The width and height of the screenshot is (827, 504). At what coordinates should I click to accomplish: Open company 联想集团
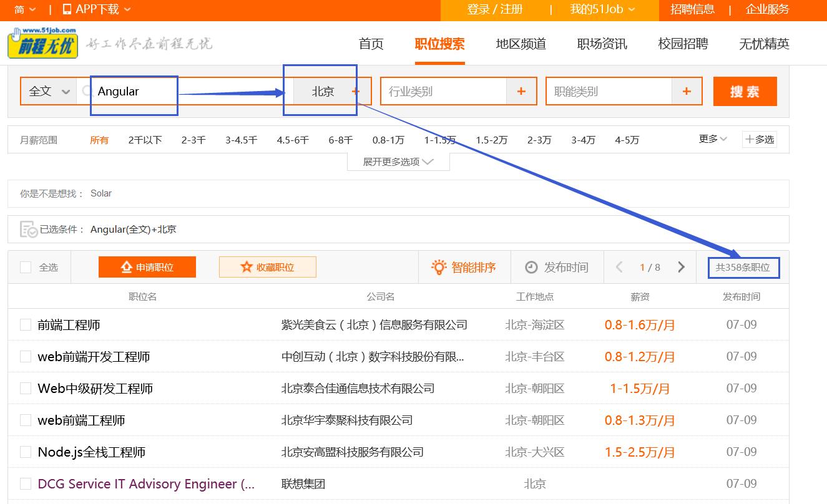point(303,484)
